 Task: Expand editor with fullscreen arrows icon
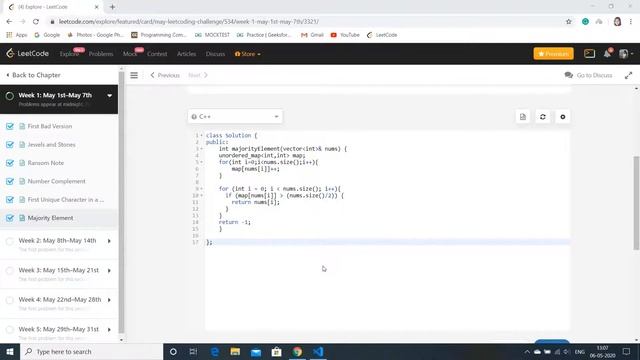[x=629, y=75]
